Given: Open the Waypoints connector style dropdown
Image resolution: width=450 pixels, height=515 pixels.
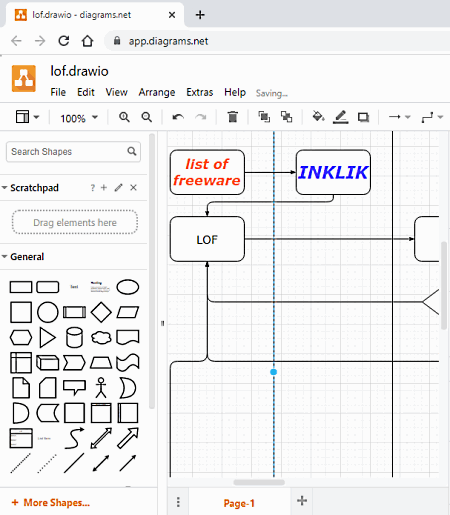Looking at the screenshot, I should point(432,117).
